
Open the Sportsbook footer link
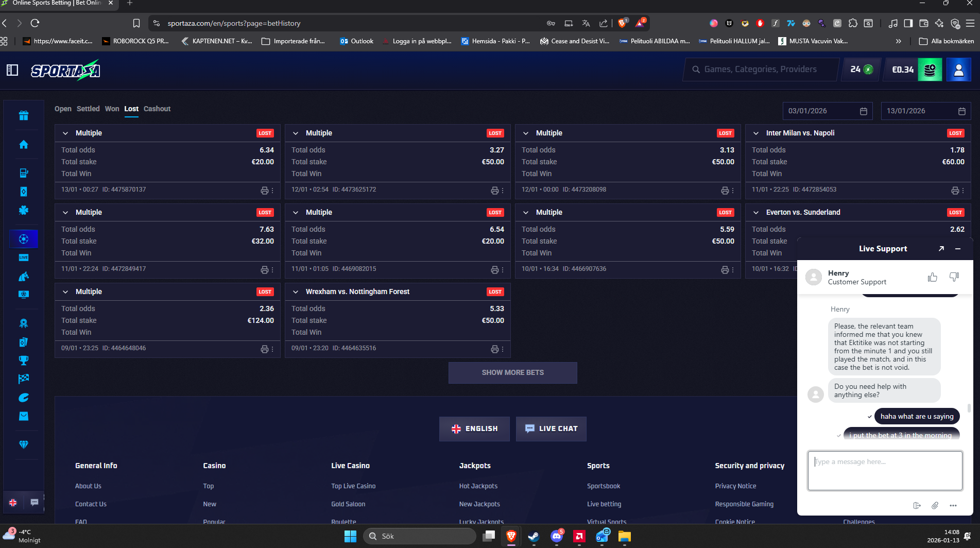click(604, 486)
